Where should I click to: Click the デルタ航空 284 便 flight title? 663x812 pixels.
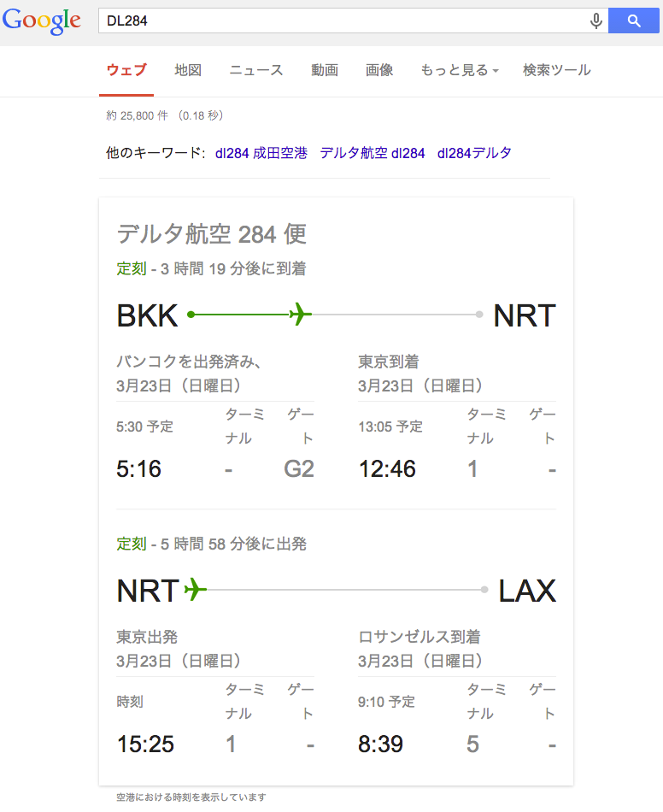tap(212, 234)
